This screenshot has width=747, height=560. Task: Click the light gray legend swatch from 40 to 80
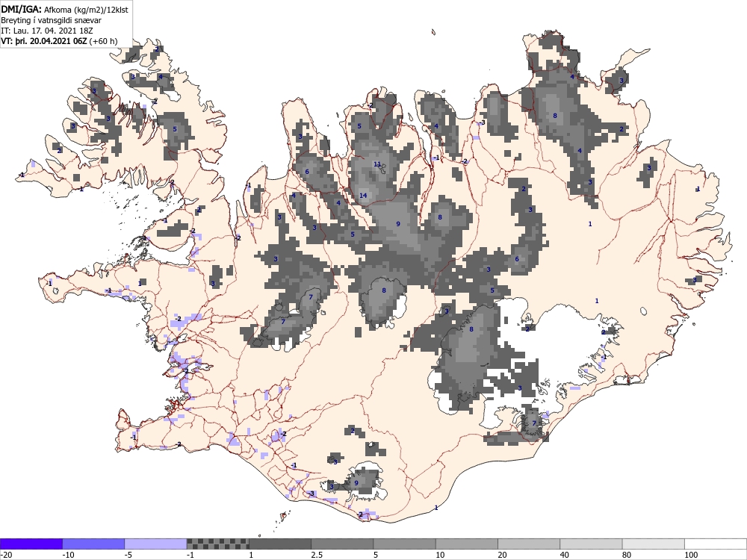pyautogui.click(x=591, y=544)
